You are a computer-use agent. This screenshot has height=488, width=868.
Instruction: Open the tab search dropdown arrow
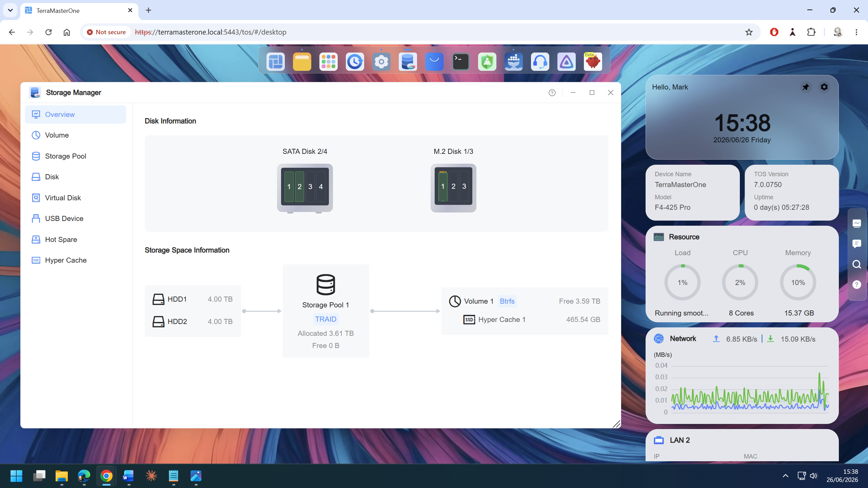(10, 11)
